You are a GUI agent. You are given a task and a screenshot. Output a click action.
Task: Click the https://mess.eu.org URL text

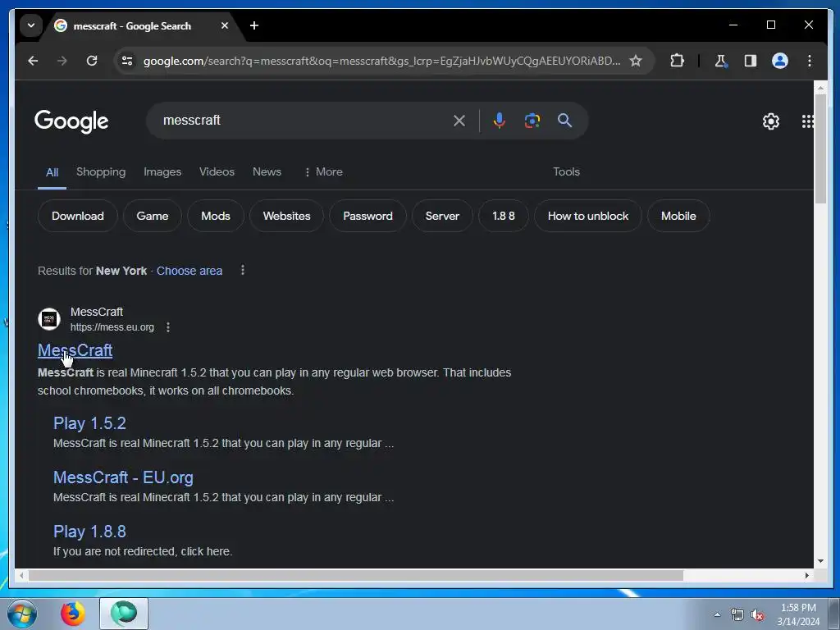(x=112, y=327)
